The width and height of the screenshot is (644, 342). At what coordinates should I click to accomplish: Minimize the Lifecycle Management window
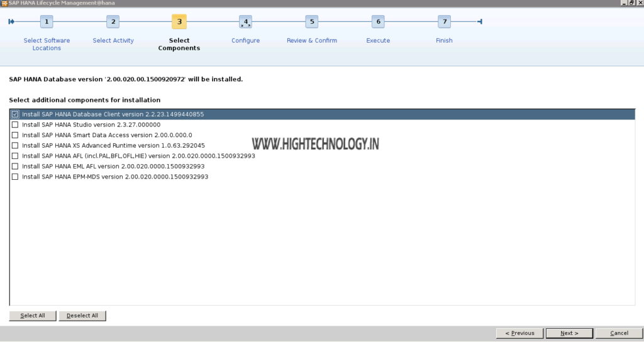(x=625, y=3)
